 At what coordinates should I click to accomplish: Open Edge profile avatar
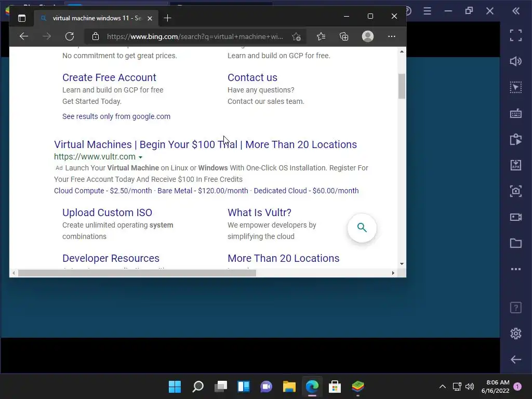coord(368,36)
